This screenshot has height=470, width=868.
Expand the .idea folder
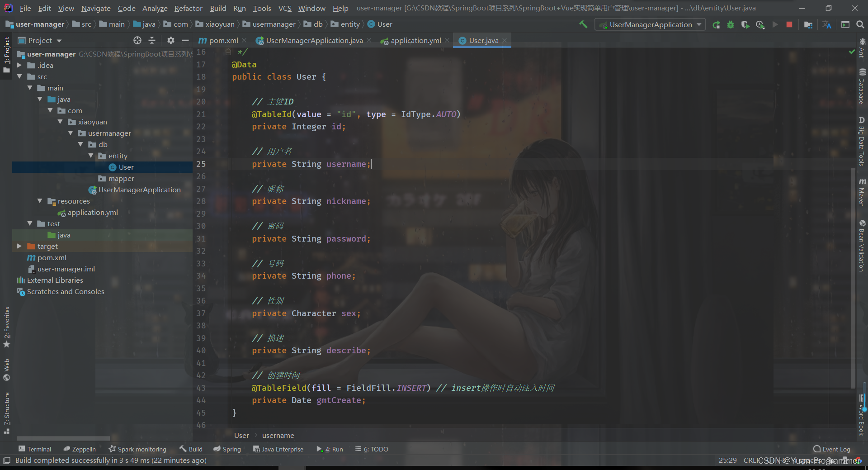(x=19, y=65)
